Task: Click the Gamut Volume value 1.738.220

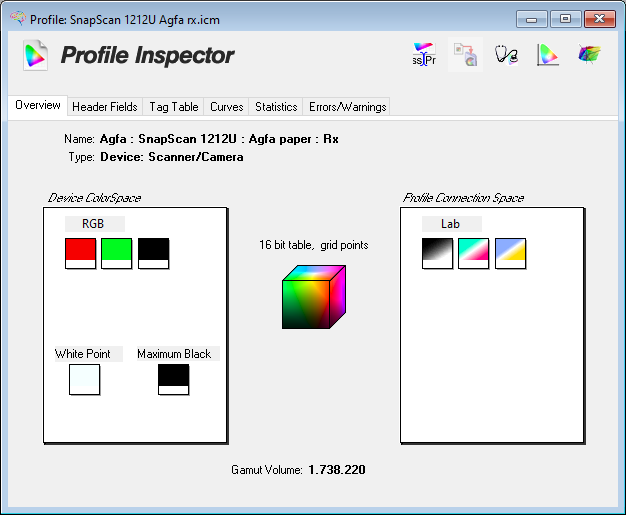Action: click(x=337, y=469)
